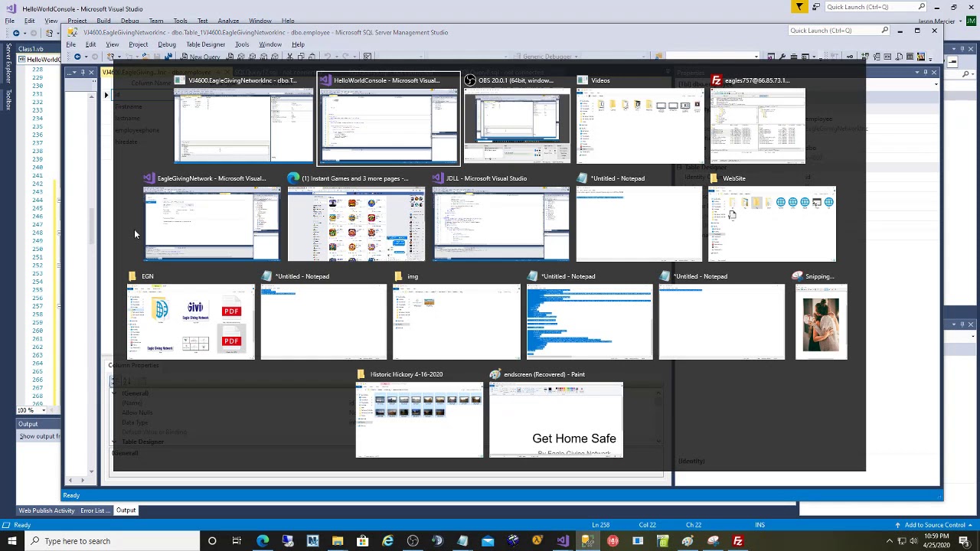
Task: Switch to the EGN folder thumbnail
Action: 191,322
